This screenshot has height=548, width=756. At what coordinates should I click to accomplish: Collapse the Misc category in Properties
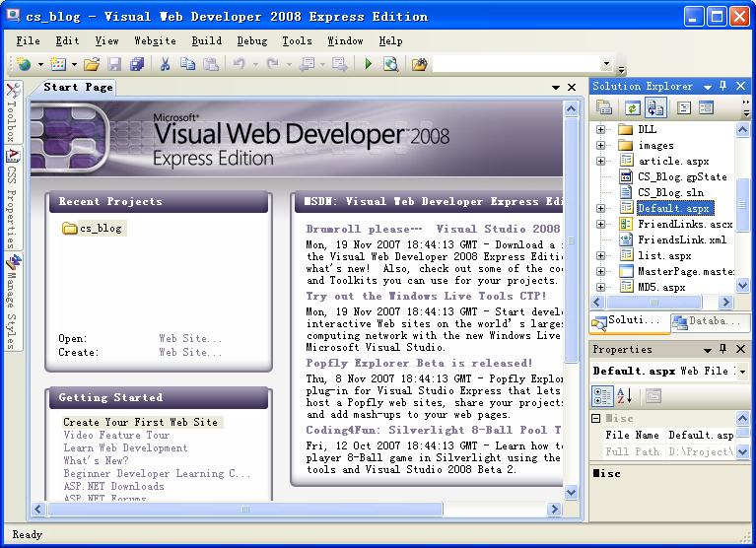597,419
